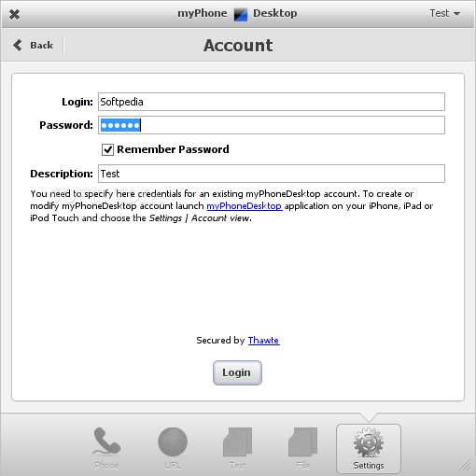476x476 pixels.
Task: Click the window resize grip icon
Action: [x=466, y=466]
